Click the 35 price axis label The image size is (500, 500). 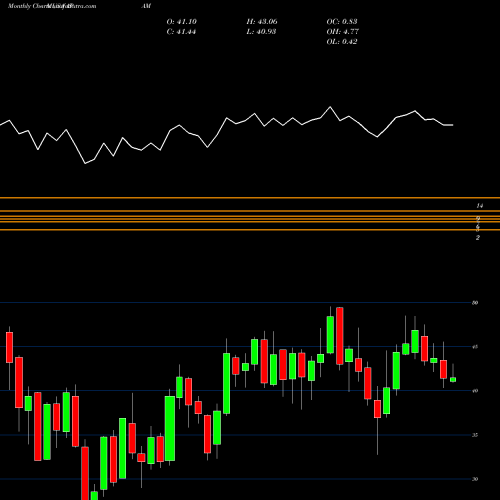[x=475, y=435]
